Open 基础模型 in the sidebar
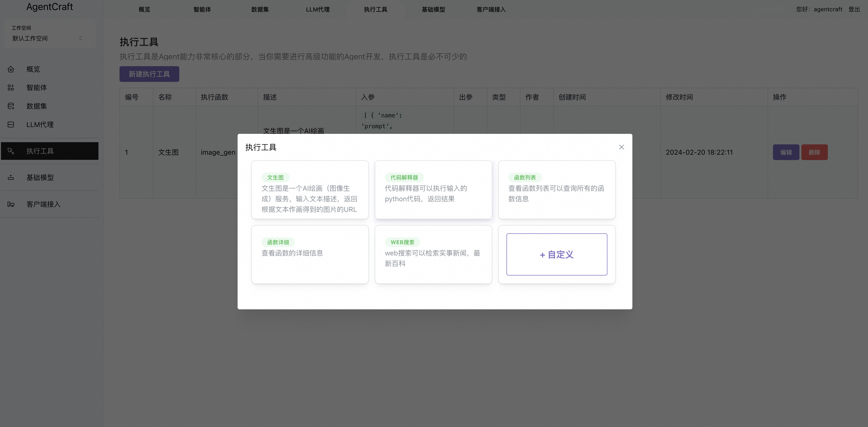 [50, 177]
